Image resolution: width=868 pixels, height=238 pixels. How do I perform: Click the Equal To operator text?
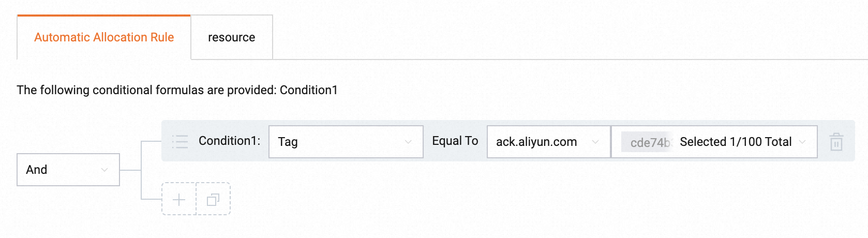(455, 141)
